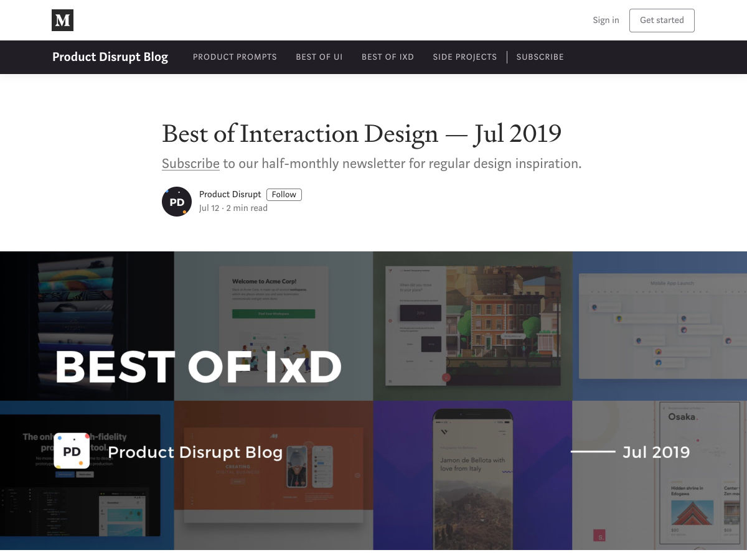Click the article title heading
The image size is (747, 560).
coord(361,133)
